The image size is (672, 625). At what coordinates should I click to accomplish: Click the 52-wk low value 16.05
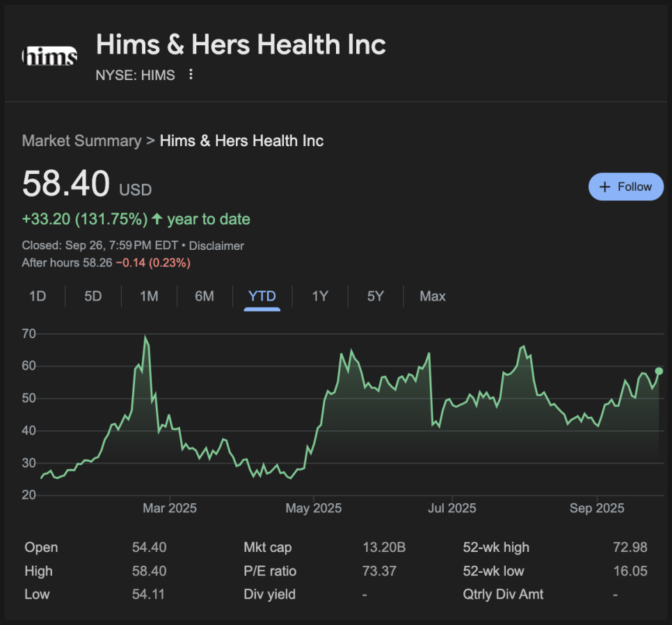pyautogui.click(x=630, y=571)
